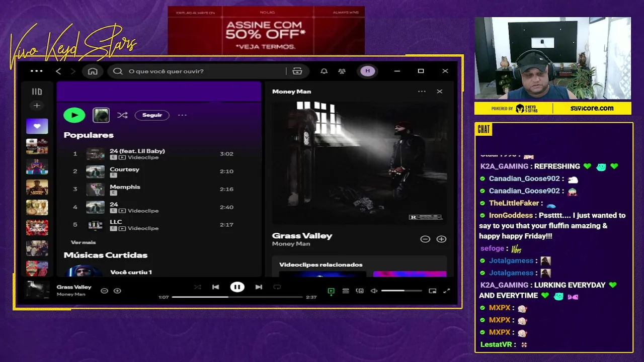
Task: Click chat username 'LestatVR'
Action: coord(496,344)
